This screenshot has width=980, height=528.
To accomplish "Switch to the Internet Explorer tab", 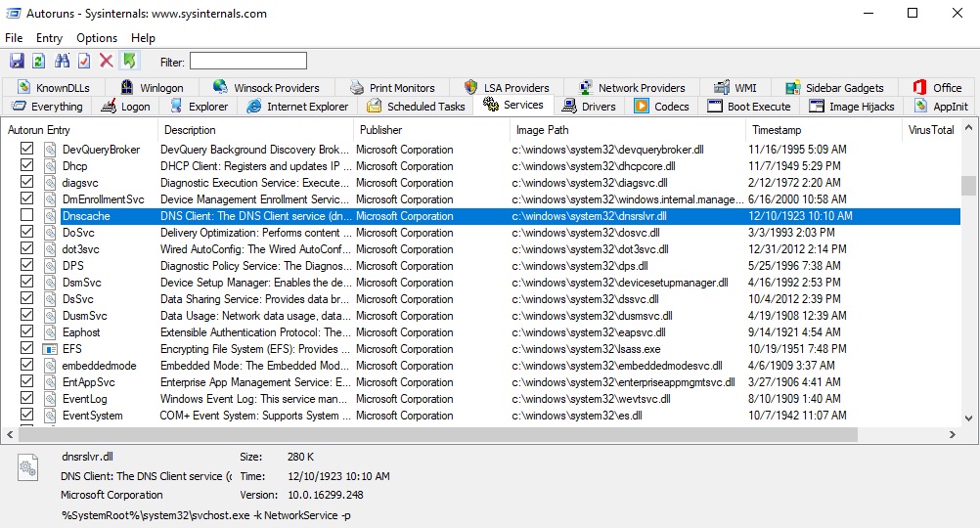I will coord(297,107).
